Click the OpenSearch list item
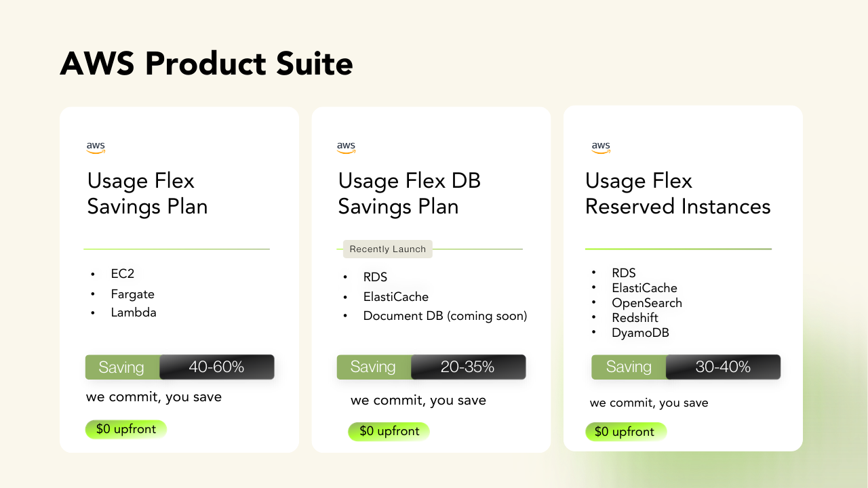 [x=646, y=303]
